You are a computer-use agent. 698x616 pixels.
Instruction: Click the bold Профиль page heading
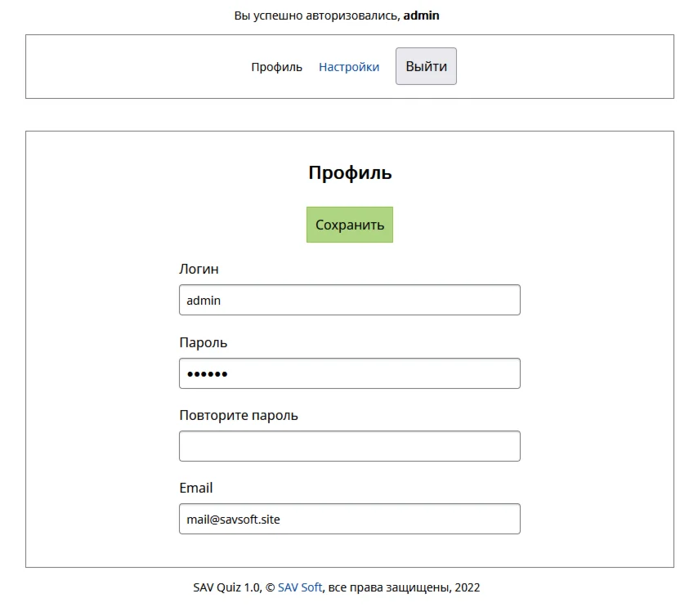350,173
